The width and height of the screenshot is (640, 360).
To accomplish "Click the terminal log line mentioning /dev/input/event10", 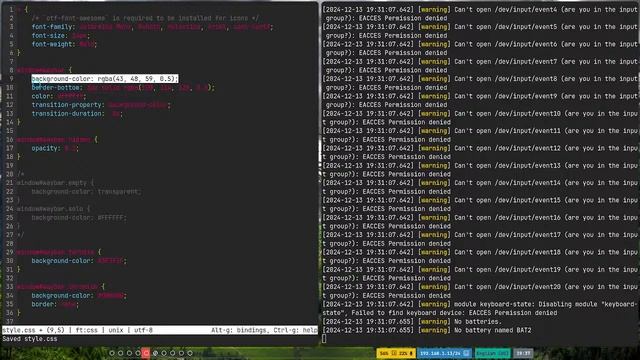I will [x=480, y=118].
